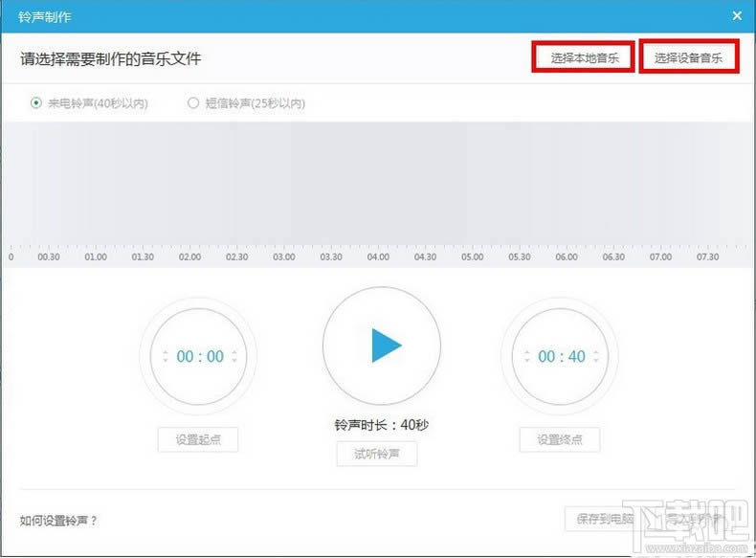Click the 选择本地音乐 button
This screenshot has height=558, width=756.
(x=584, y=57)
